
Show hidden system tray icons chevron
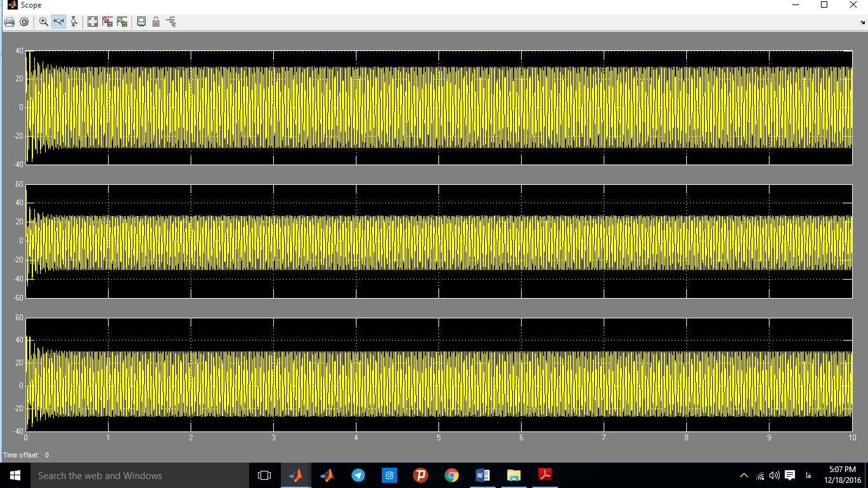point(744,475)
